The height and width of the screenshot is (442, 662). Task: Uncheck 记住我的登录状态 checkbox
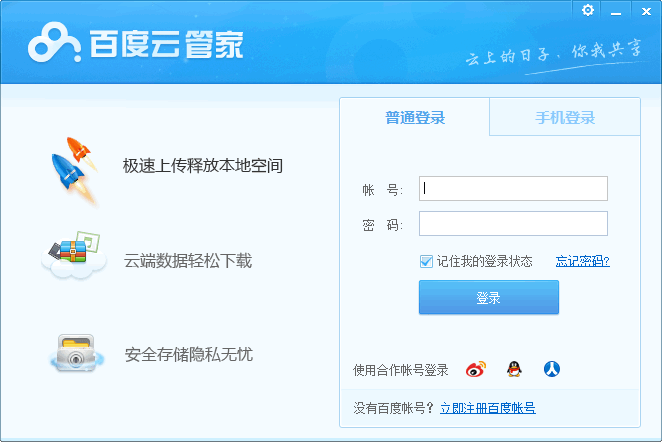(426, 261)
